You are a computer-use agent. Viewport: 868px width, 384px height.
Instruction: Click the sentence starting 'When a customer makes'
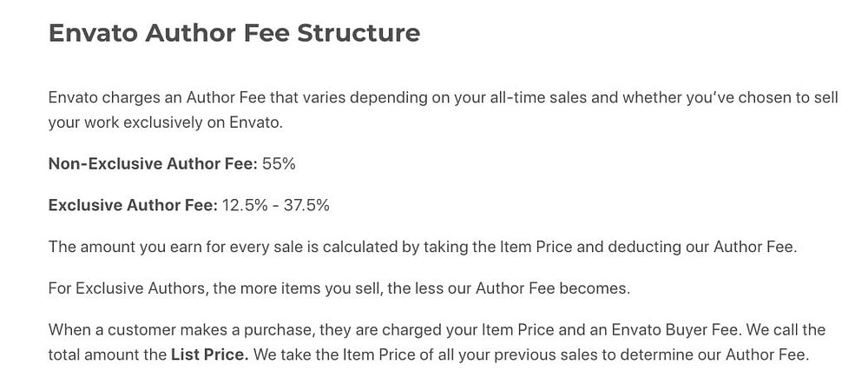click(x=397, y=330)
